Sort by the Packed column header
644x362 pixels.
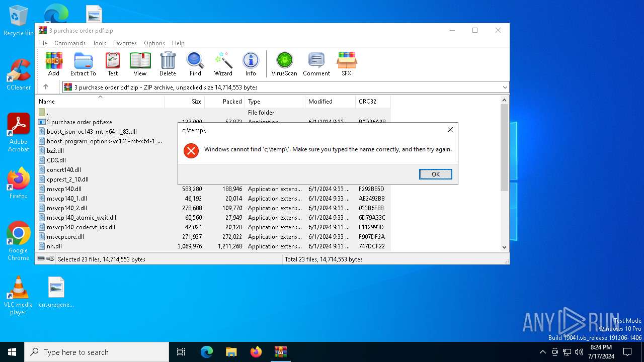225,102
